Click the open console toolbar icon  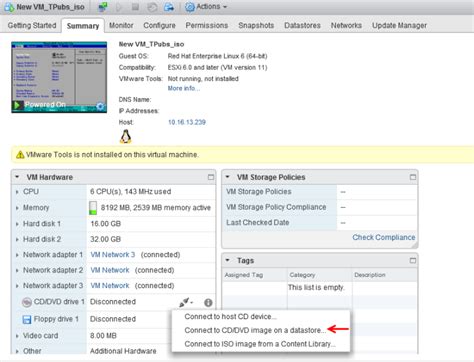103,7
